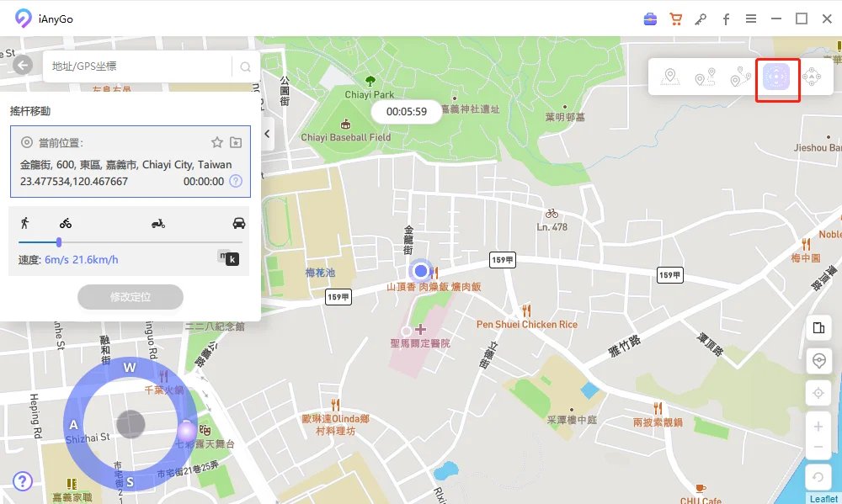The image size is (842, 504).
Task: Add current location to favorites star
Action: pos(216,142)
